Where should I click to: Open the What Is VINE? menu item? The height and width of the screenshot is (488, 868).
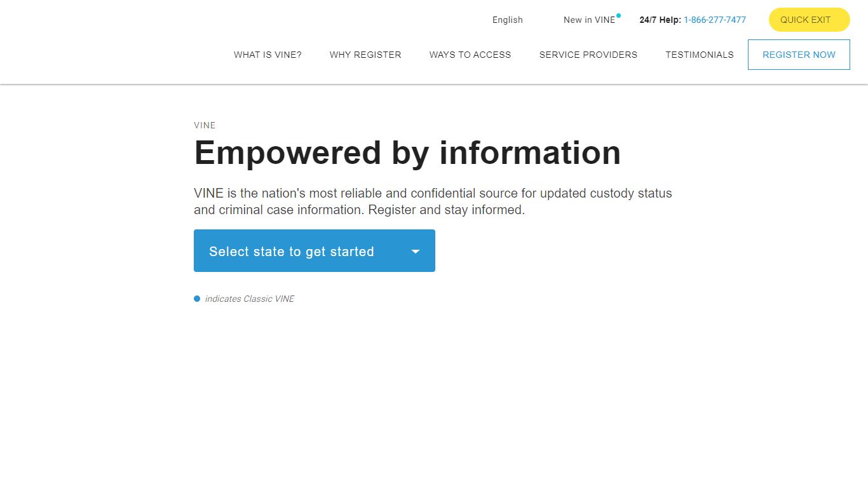(x=268, y=55)
